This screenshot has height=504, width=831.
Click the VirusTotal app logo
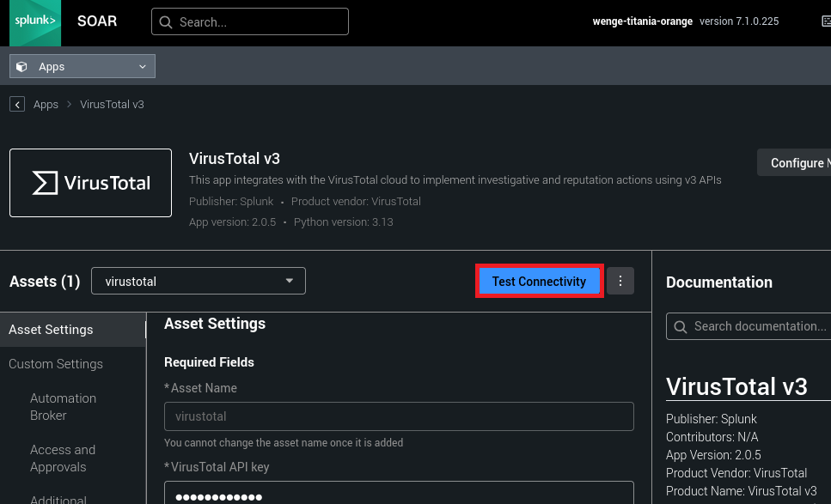tap(90, 183)
